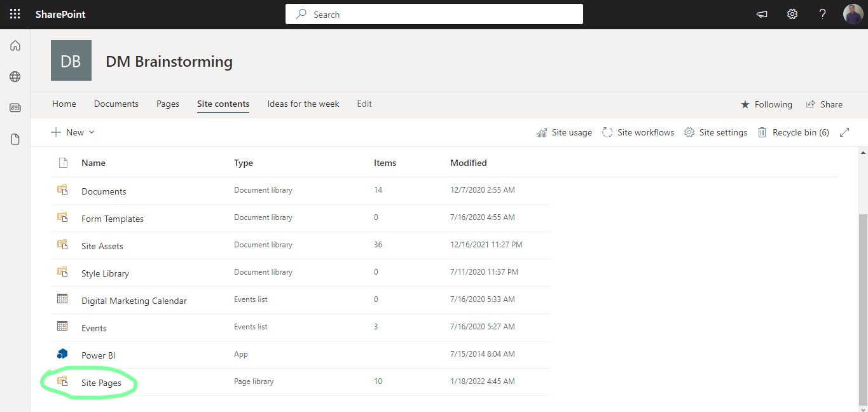Click the globe icon in left sidebar
The image size is (868, 412).
[15, 76]
